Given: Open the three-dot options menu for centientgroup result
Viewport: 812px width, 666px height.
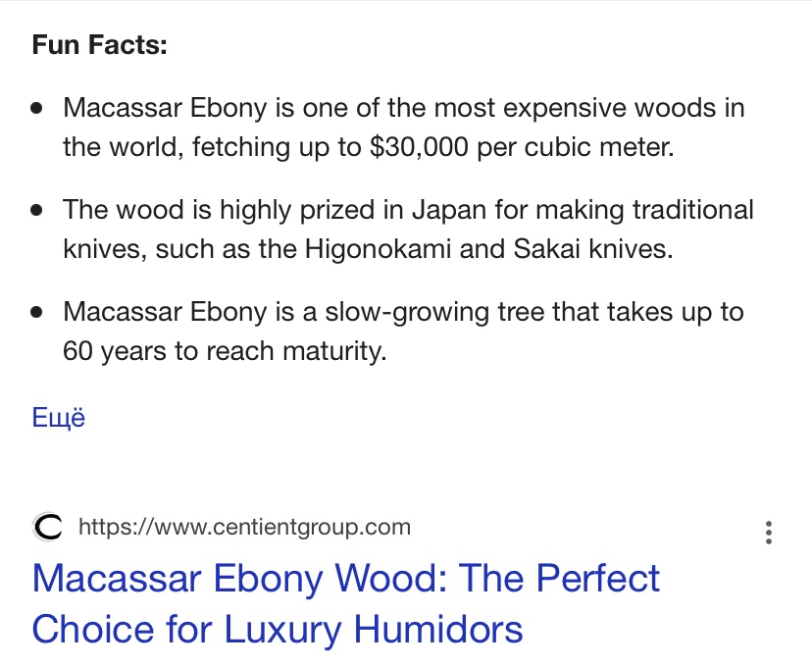Looking at the screenshot, I should [769, 533].
